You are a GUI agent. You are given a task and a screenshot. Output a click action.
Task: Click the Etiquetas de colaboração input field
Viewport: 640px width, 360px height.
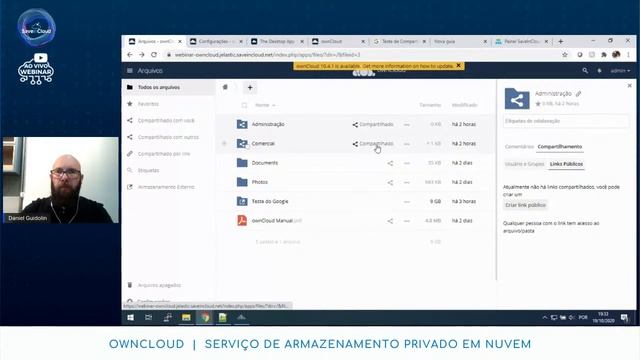(x=566, y=121)
